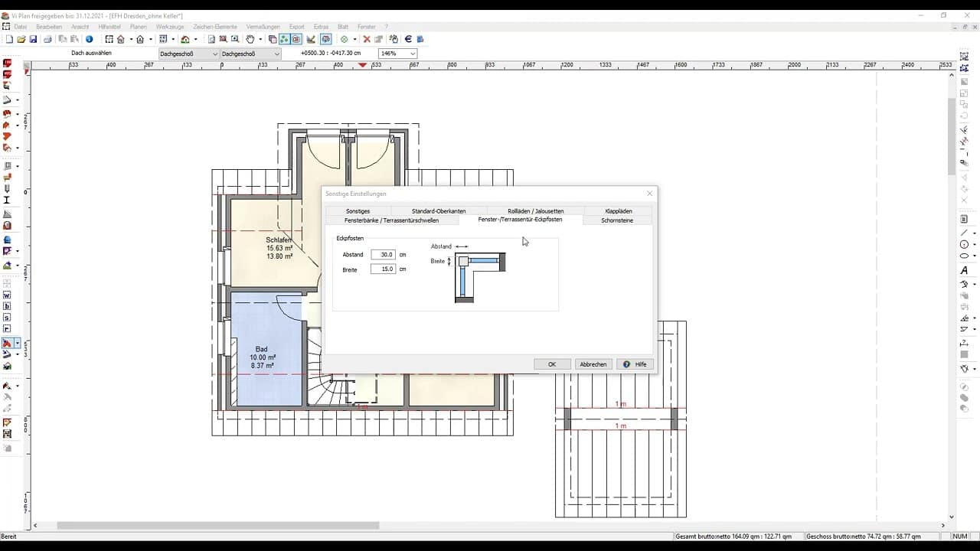Click the Bad room label in plan
The image size is (980, 551).
[x=262, y=350]
